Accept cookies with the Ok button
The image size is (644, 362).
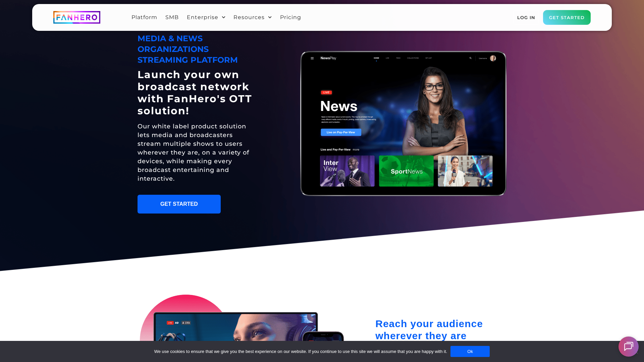(x=470, y=351)
